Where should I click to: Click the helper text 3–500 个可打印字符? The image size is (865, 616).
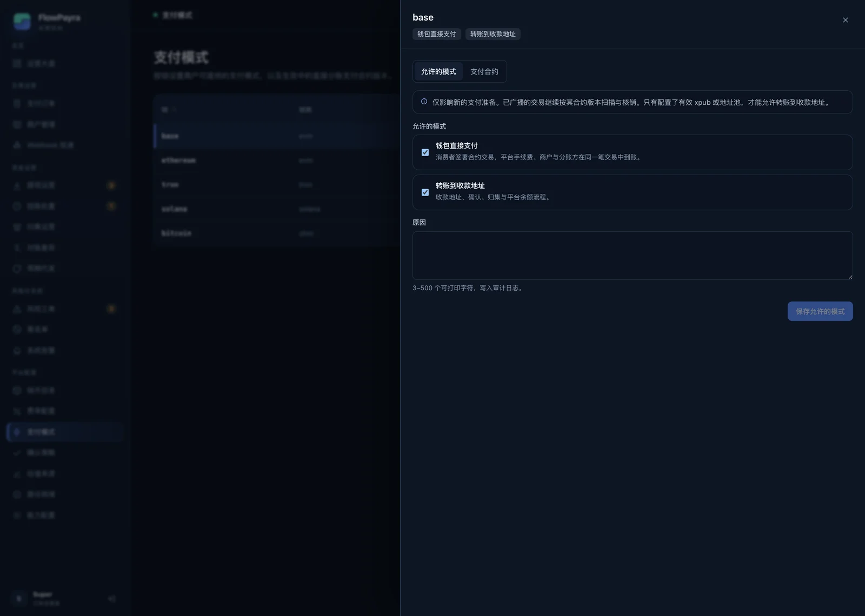click(x=468, y=288)
